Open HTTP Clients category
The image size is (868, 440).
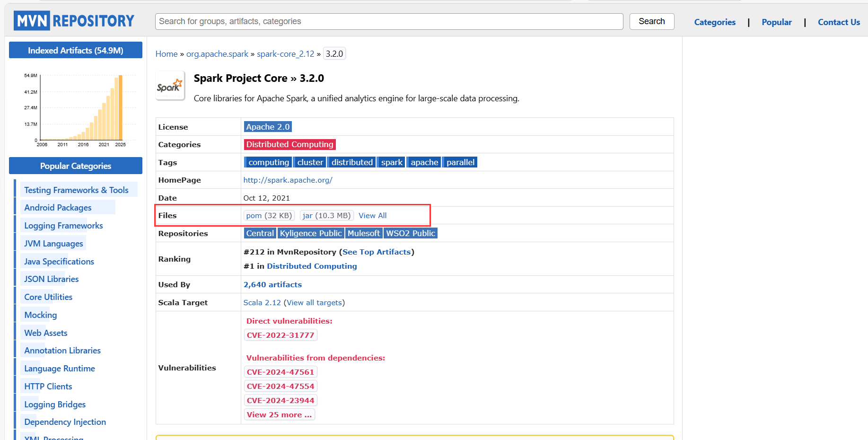(48, 387)
